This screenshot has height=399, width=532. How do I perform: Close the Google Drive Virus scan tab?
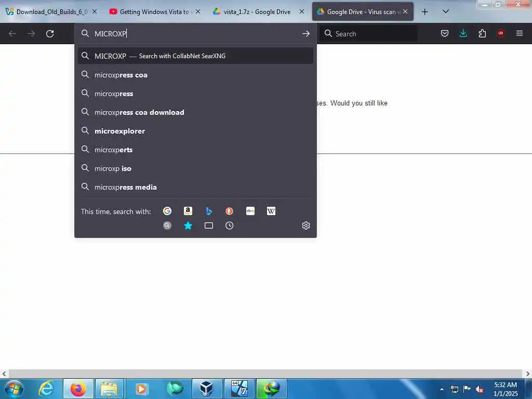coord(405,11)
